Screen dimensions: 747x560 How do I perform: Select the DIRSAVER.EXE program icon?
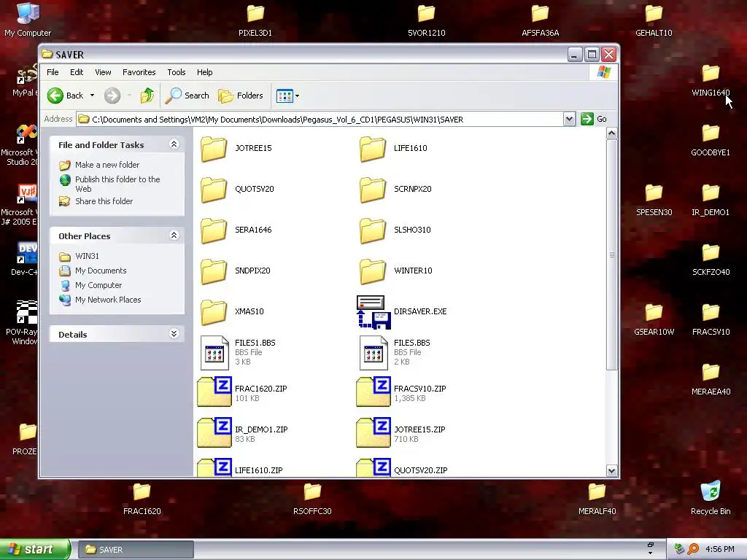[373, 312]
